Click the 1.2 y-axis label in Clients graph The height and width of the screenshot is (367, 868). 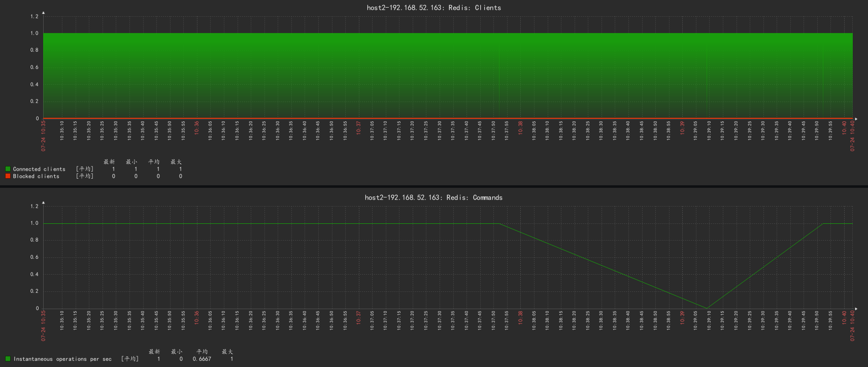34,16
